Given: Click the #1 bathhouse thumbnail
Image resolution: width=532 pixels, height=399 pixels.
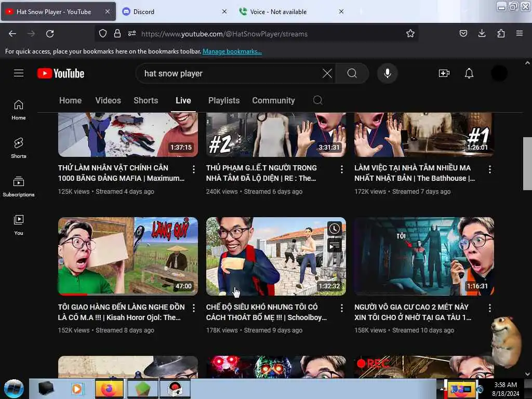Looking at the screenshot, I should pos(424,135).
